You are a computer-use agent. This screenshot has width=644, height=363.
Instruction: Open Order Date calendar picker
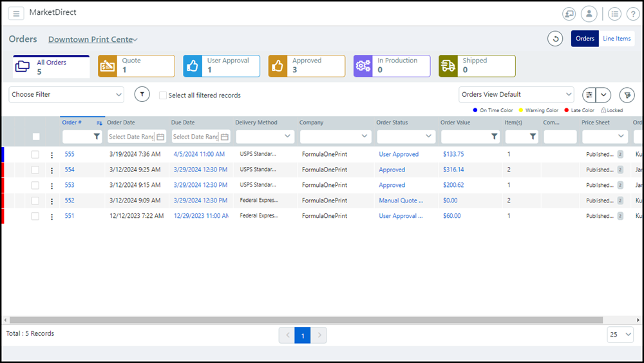[x=160, y=137]
